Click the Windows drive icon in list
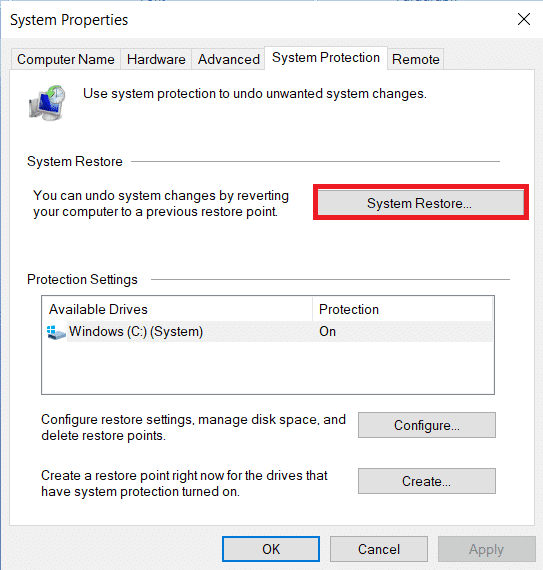 56,332
